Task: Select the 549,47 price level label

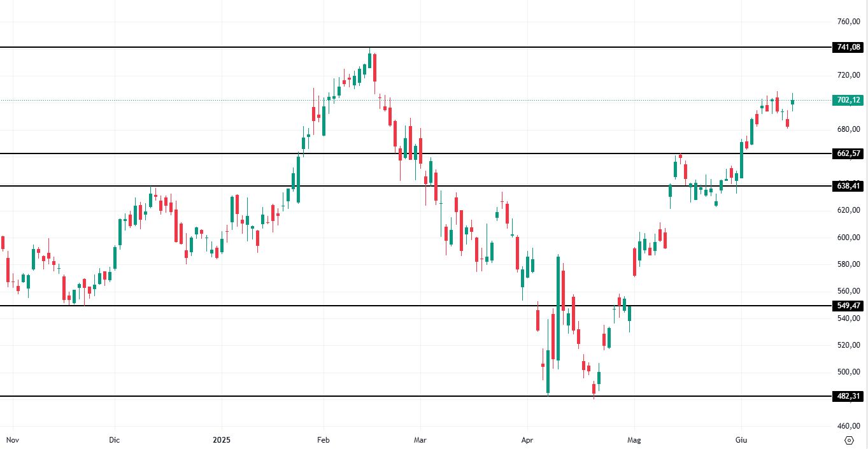Action: click(848, 306)
